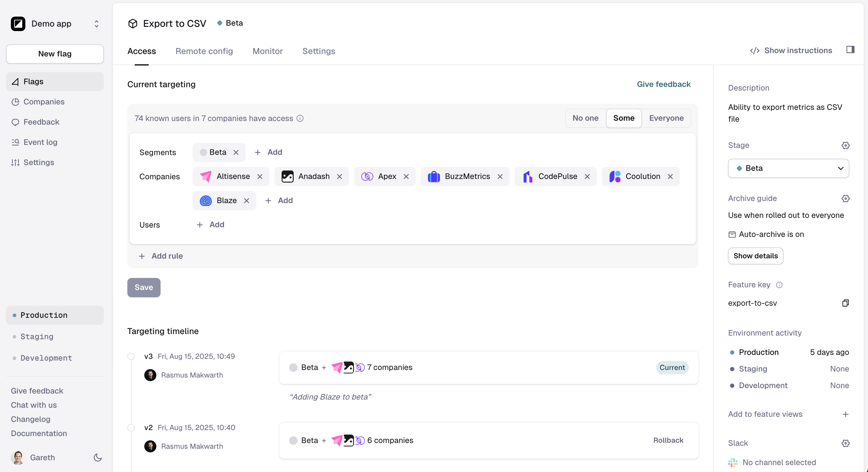Remove Blaze company from targeting
This screenshot has width=868, height=472.
pyautogui.click(x=247, y=200)
